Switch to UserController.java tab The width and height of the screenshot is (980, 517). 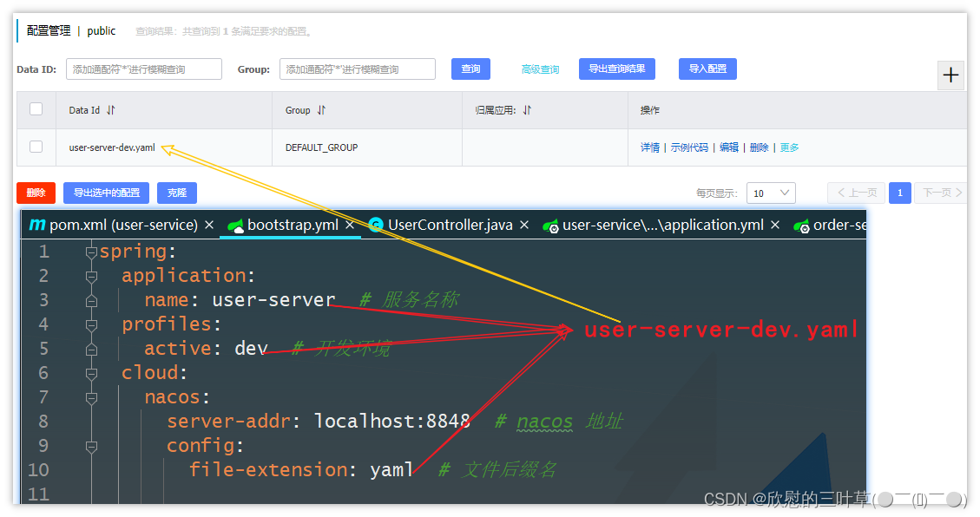pos(450,225)
